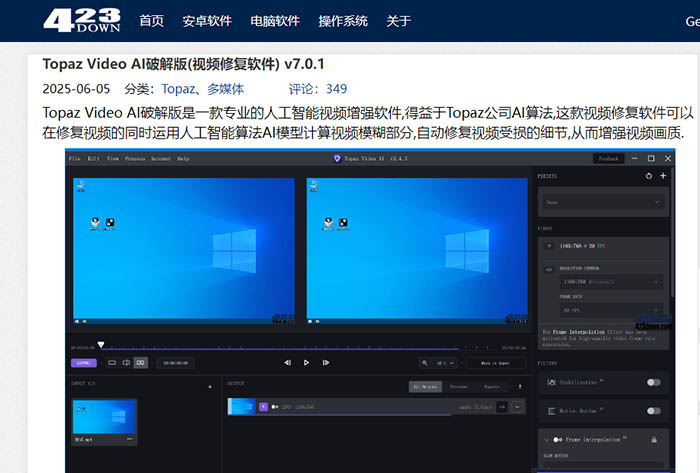Image resolution: width=700 pixels, height=473 pixels.
Task: Open the File menu in Topaz Video AI
Action: (x=75, y=158)
